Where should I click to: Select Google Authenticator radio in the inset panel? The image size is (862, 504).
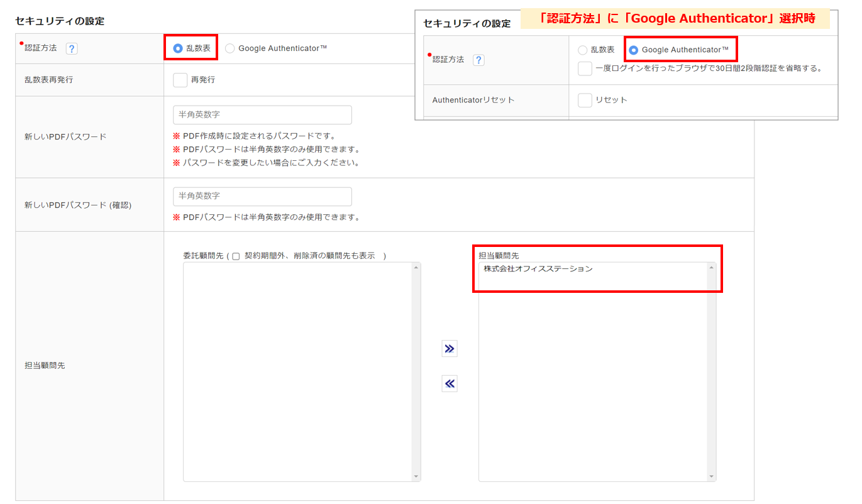point(633,50)
